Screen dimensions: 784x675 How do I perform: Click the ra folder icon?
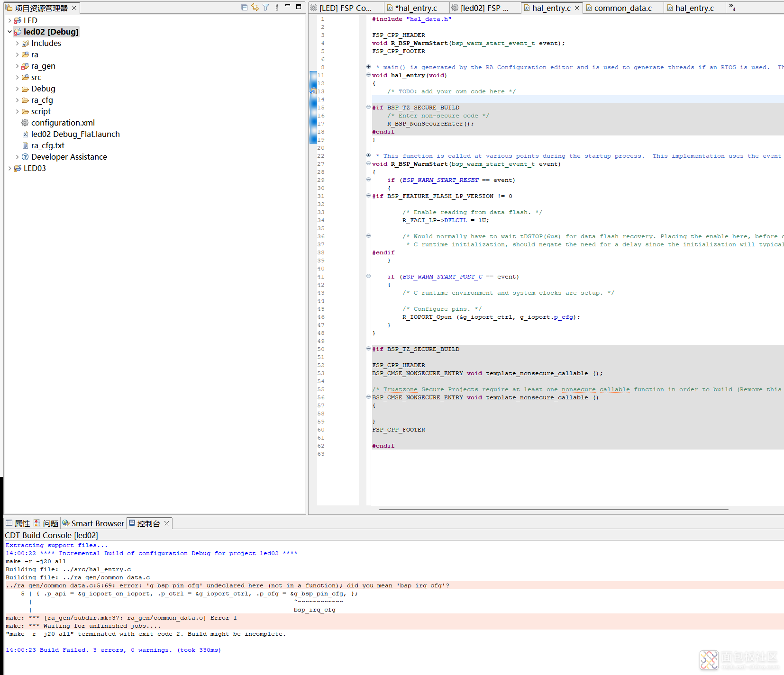25,54
